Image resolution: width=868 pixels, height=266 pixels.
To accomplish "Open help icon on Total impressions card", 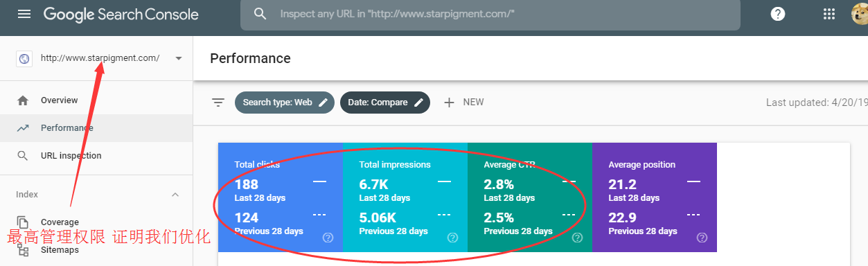I will pyautogui.click(x=453, y=238).
